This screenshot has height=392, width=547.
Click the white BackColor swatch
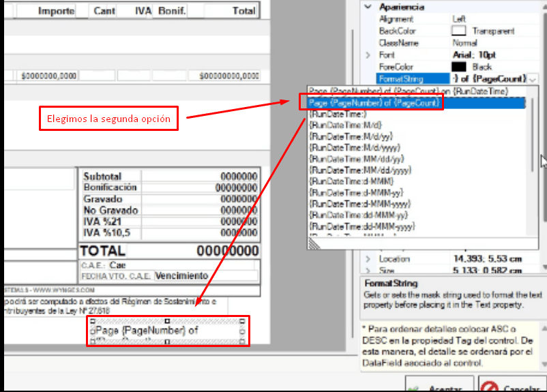[459, 31]
